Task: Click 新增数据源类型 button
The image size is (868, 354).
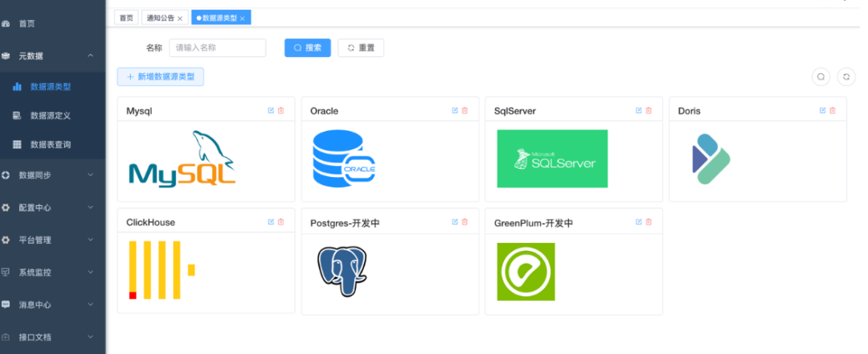Action: 161,77
